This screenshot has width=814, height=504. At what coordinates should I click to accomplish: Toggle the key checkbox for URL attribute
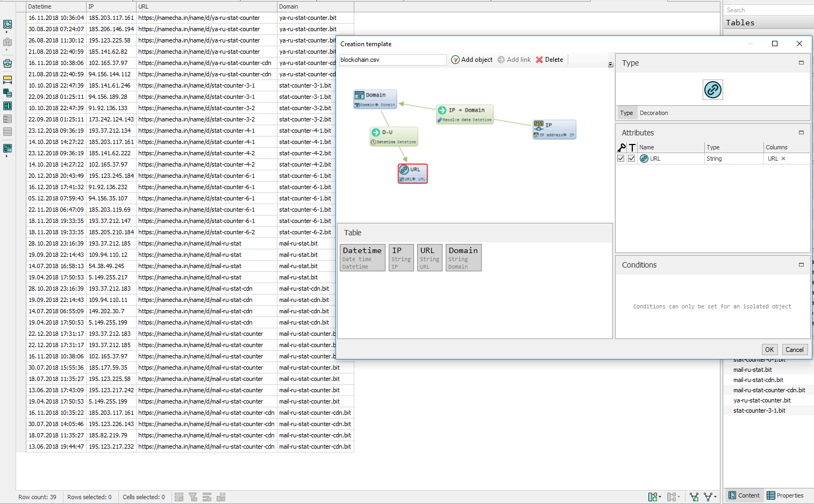621,159
